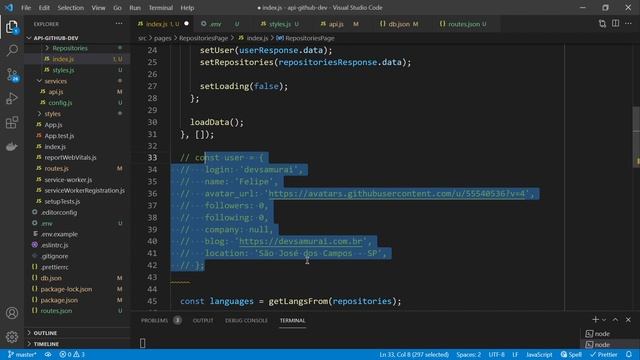
Task: Open the Terminal menu
Action: pos(161,7)
